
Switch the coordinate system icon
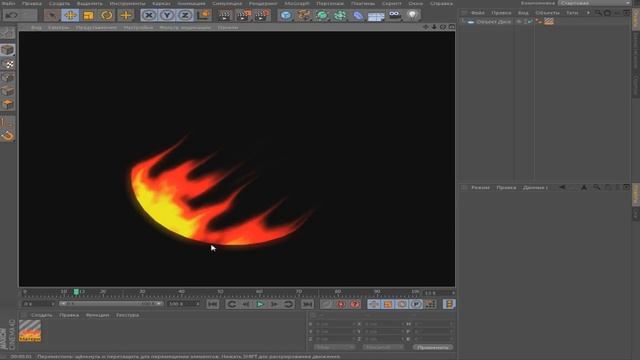[203, 16]
